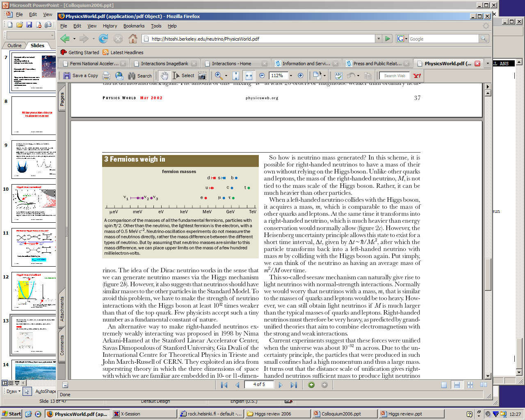The image size is (525, 420).
Task: Open rotate view dropdown arrow
Action: pyautogui.click(x=324, y=75)
